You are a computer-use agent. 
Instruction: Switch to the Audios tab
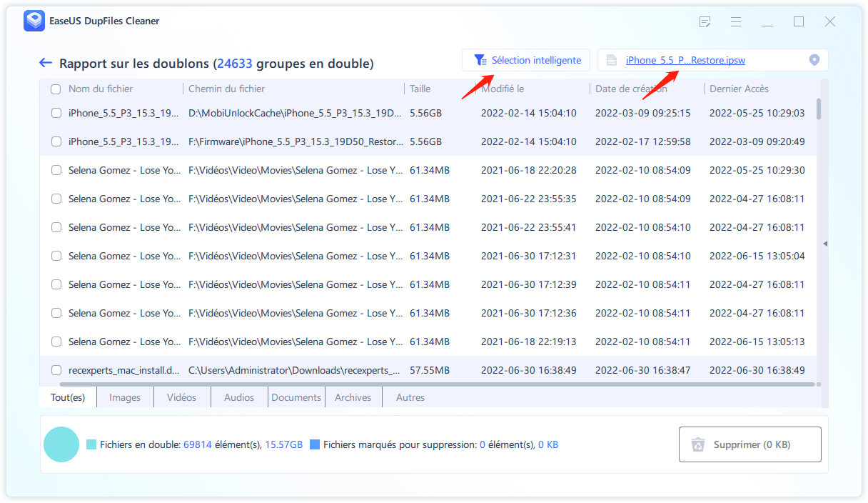pyautogui.click(x=239, y=397)
